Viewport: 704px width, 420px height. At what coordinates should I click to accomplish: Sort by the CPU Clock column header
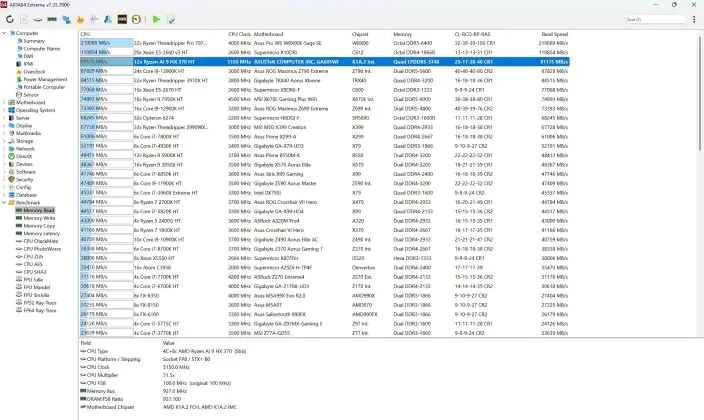point(239,34)
